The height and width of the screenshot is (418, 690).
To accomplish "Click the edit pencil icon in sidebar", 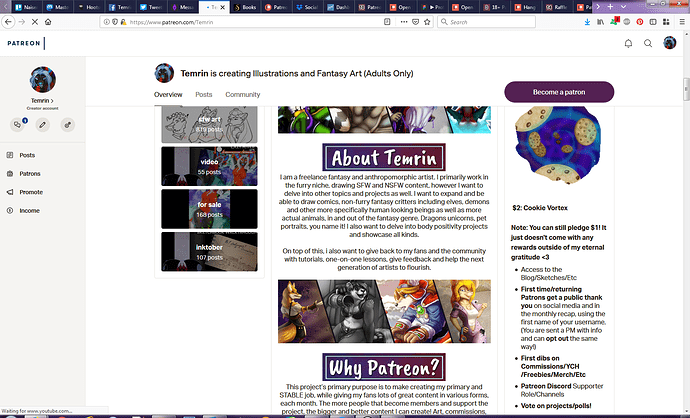I will pos(42,125).
